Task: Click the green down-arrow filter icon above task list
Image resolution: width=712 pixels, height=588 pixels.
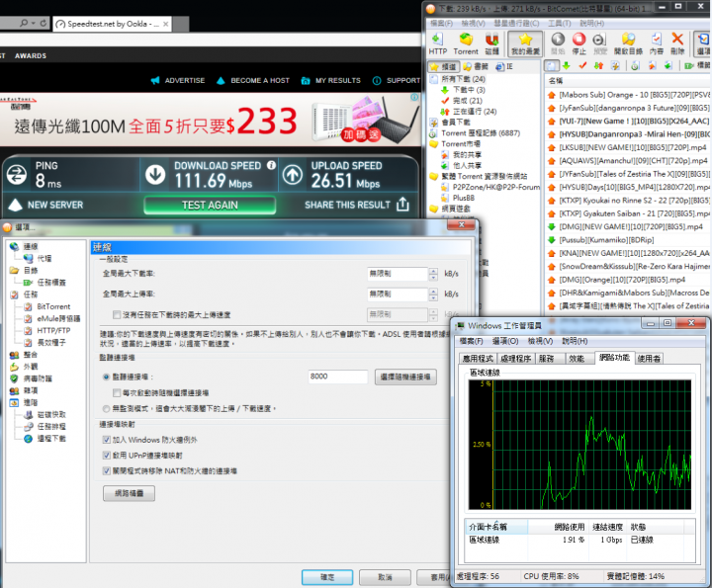Action: pyautogui.click(x=567, y=66)
